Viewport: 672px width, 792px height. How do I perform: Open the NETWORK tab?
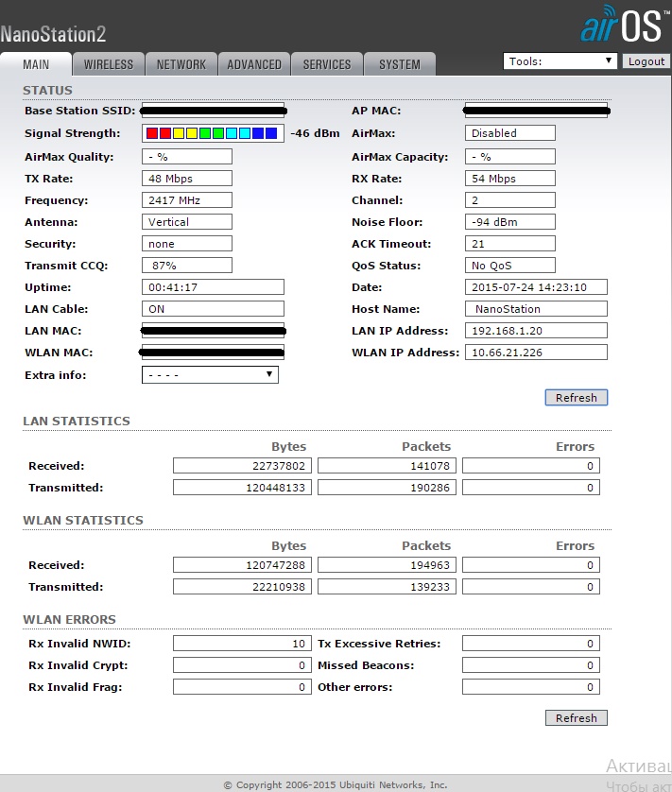click(x=181, y=64)
